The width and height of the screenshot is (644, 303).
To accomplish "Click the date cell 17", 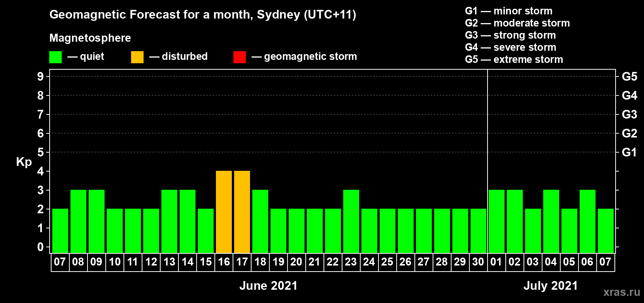I will [242, 262].
